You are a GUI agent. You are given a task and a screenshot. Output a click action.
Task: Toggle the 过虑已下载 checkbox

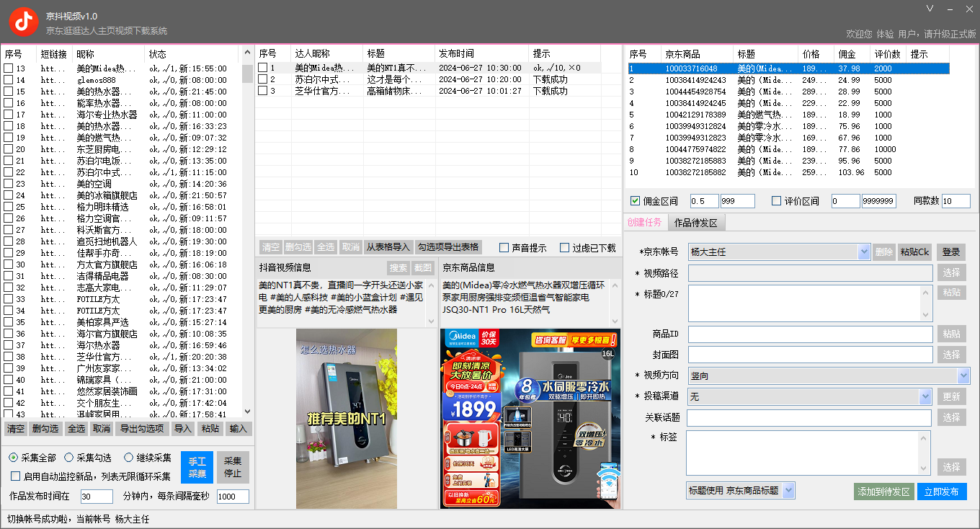click(565, 248)
